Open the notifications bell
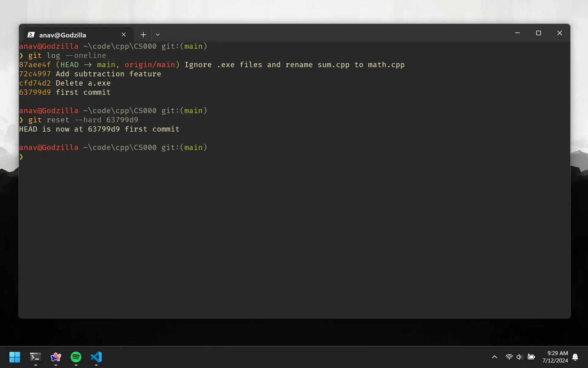588x368 pixels. [x=575, y=357]
